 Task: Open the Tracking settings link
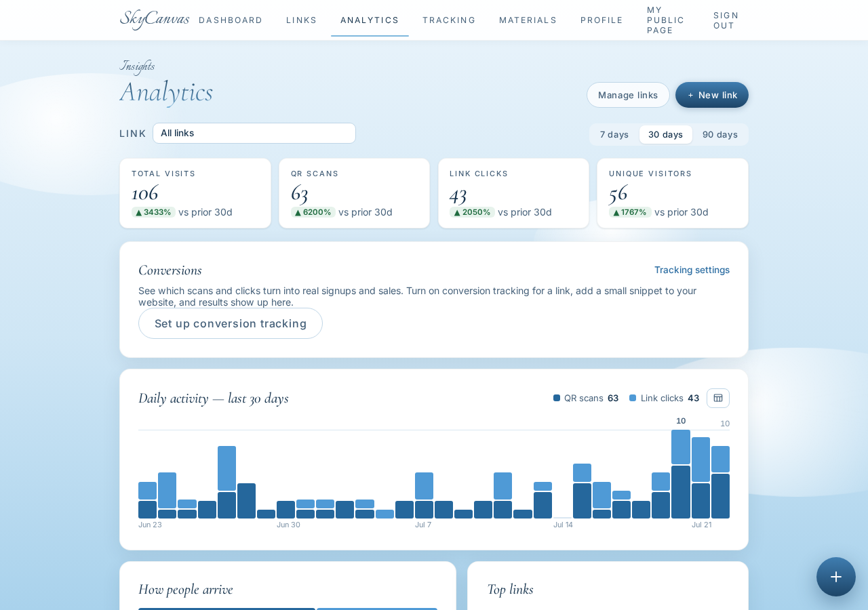coord(692,270)
